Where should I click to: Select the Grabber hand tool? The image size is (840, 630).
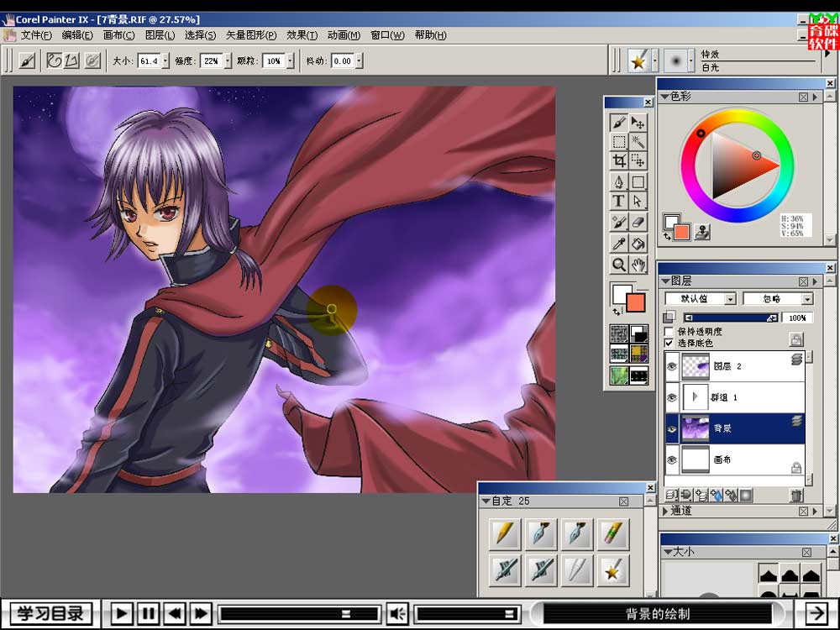[x=638, y=265]
